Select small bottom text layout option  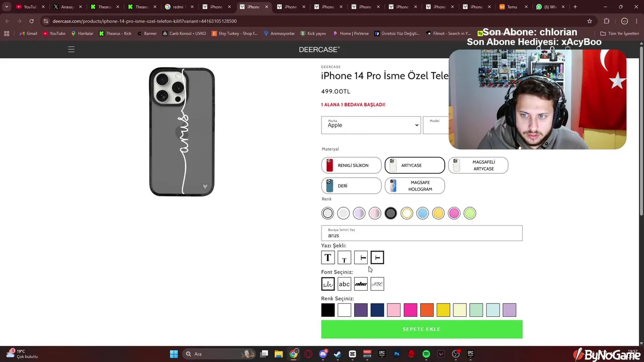tap(344, 257)
